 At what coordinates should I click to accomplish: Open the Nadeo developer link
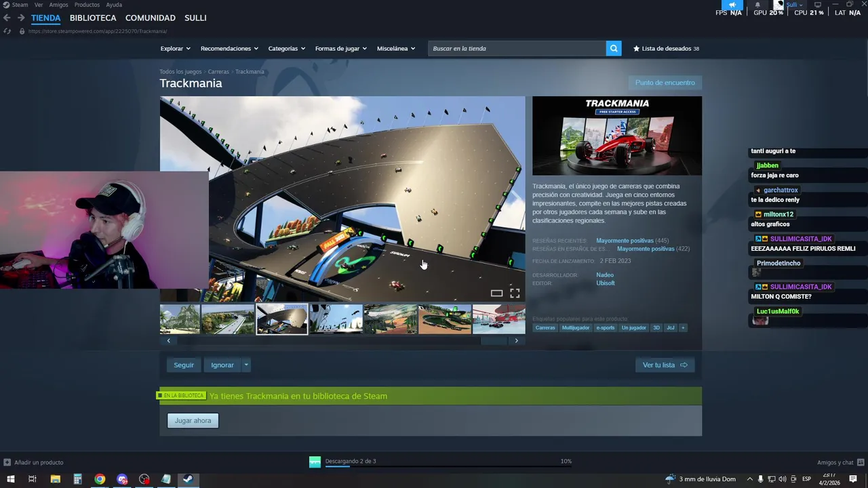[x=605, y=275]
